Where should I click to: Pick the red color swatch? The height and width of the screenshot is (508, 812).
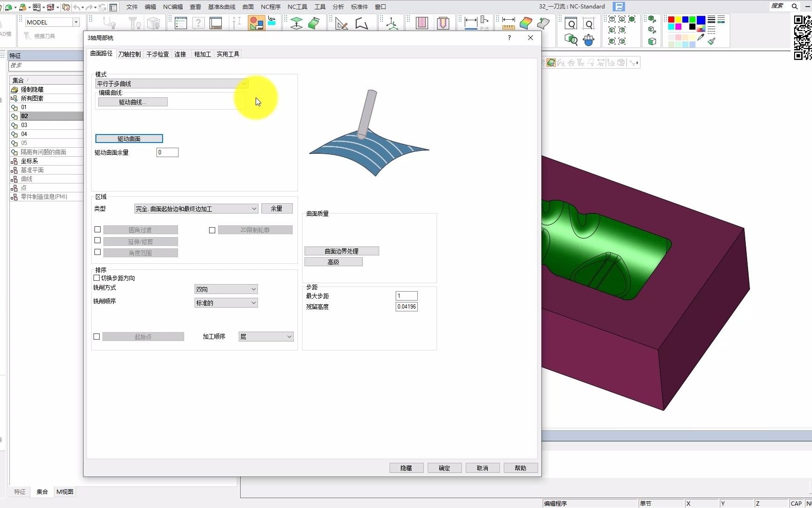click(x=671, y=20)
